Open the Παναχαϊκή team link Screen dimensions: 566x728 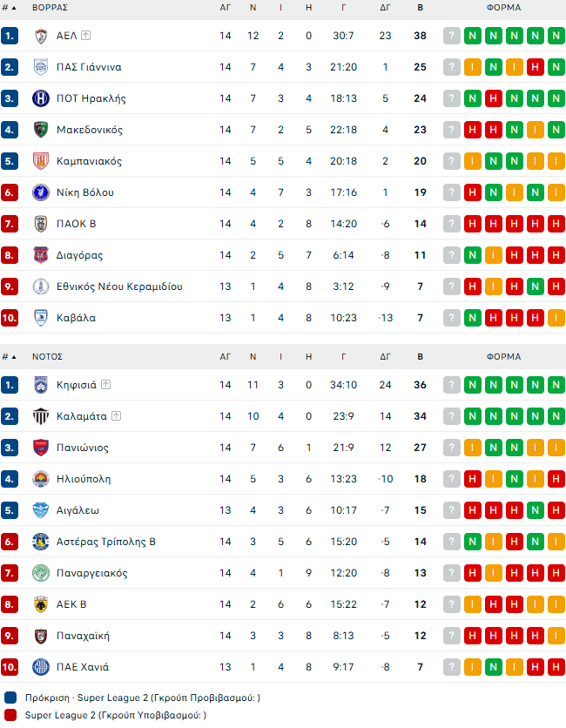[x=83, y=636]
